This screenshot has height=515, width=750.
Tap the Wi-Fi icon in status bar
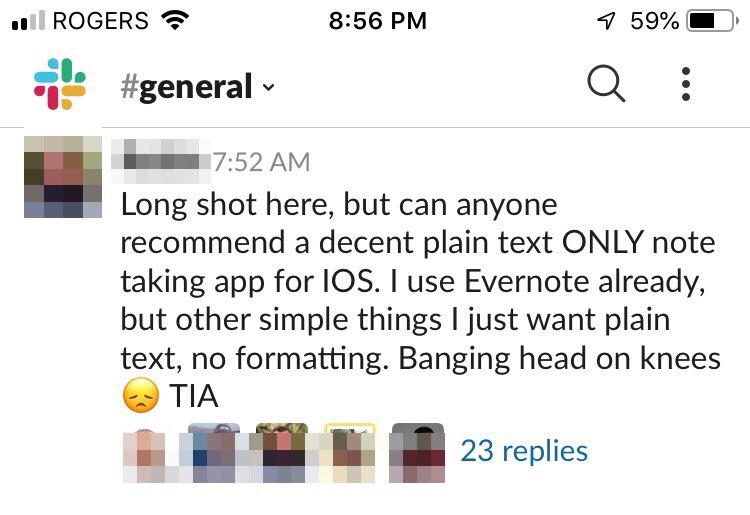[176, 21]
